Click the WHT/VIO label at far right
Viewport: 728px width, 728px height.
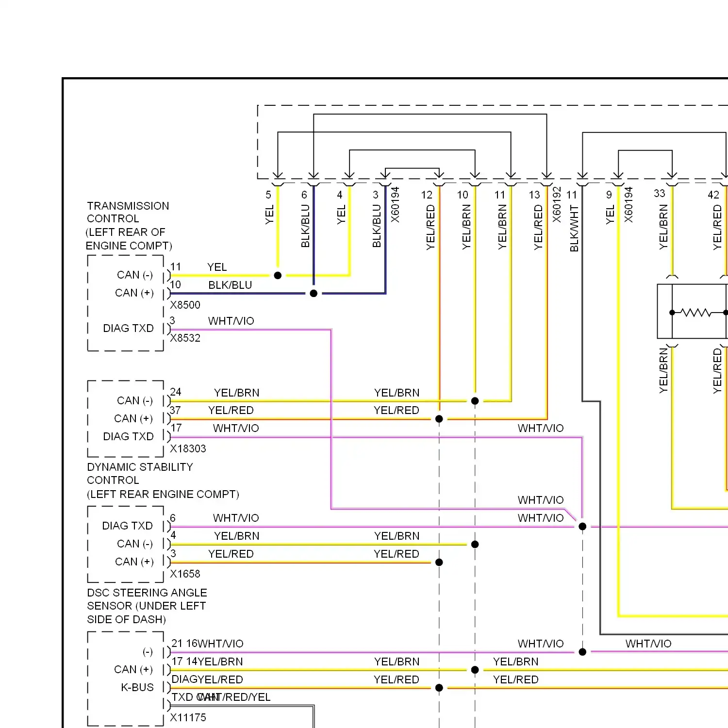(x=648, y=644)
